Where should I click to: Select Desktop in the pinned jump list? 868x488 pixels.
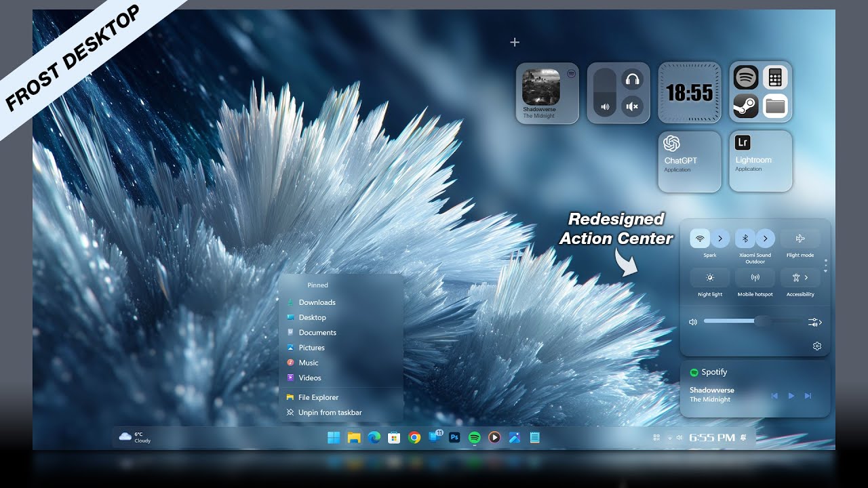coord(341,317)
